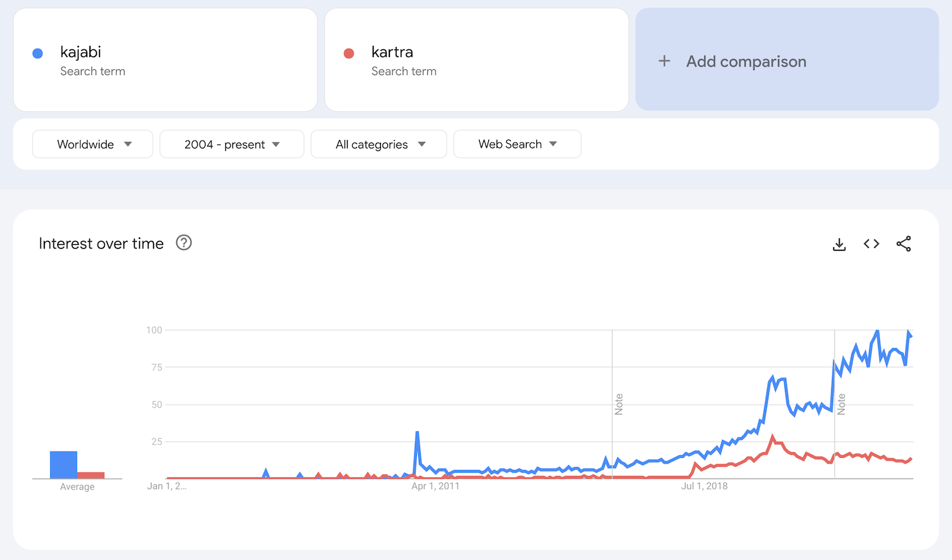Click the blue kajabi average bar
The image size is (952, 560).
coord(64,464)
